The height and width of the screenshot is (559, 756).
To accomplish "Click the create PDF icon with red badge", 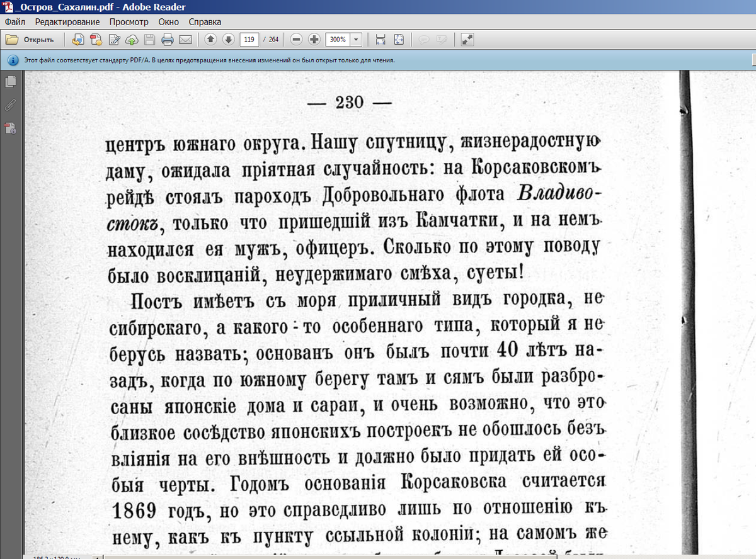I will click(96, 40).
